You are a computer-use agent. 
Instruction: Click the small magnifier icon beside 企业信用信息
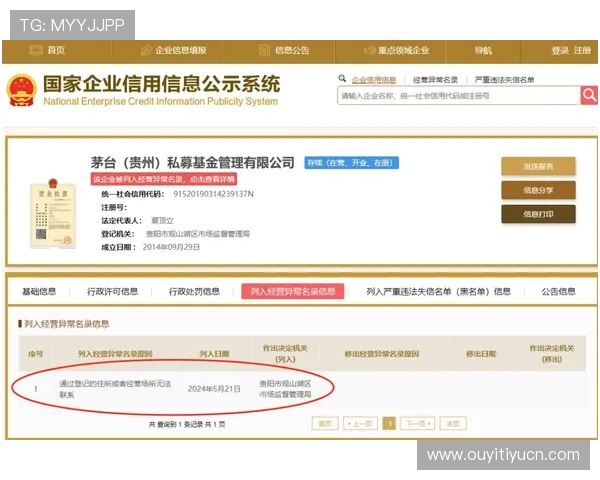tap(342, 78)
